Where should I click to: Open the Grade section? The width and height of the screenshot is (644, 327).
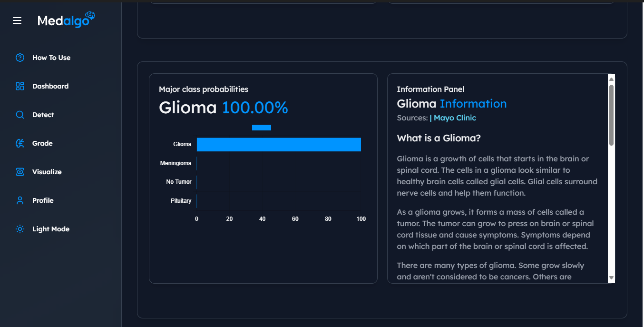pos(42,143)
